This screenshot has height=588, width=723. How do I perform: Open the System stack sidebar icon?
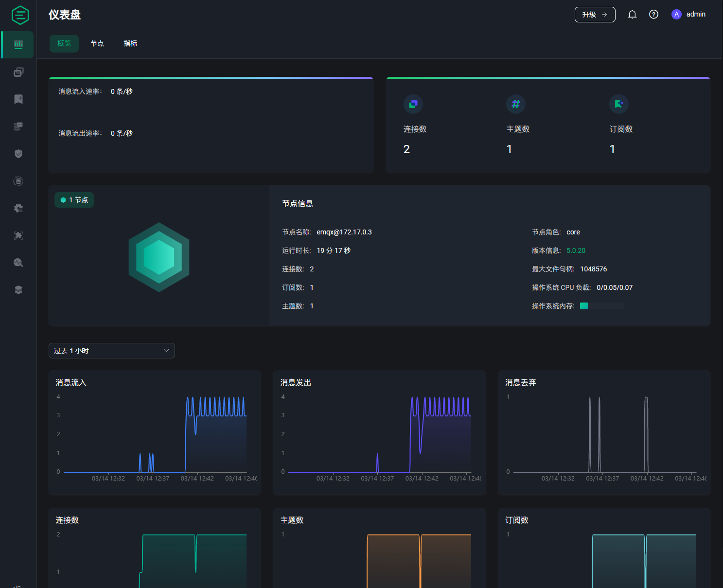[x=18, y=290]
